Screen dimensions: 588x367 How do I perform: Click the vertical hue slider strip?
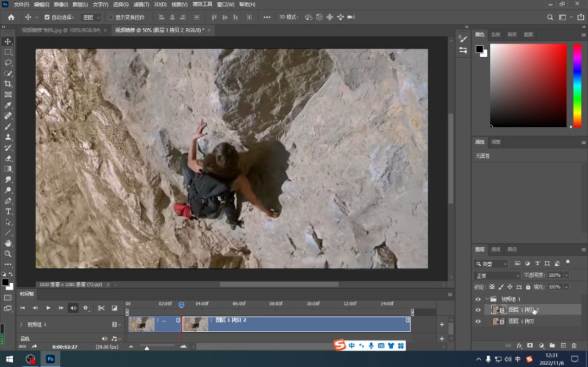577,85
